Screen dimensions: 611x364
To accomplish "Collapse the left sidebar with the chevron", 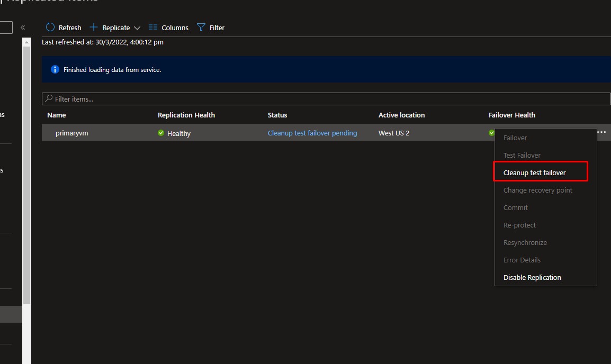I will tap(22, 27).
